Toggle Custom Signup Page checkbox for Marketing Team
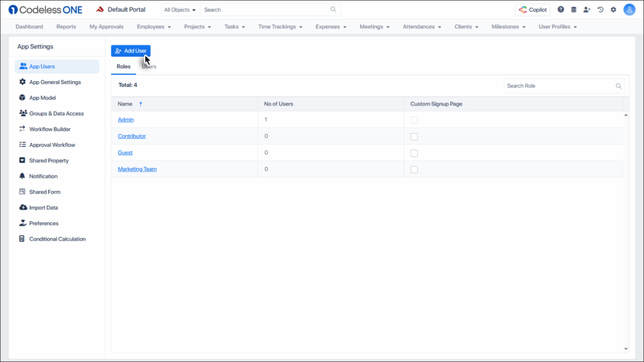This screenshot has width=644, height=362. coord(414,170)
